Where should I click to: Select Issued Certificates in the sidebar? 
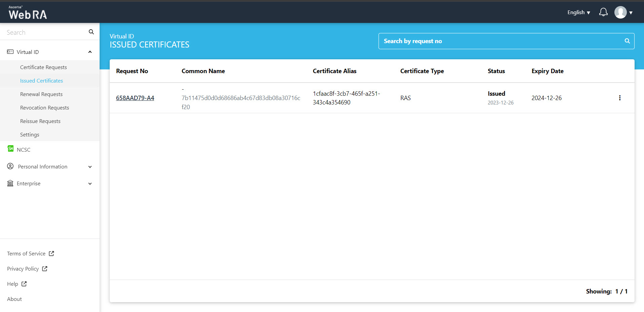pyautogui.click(x=41, y=81)
